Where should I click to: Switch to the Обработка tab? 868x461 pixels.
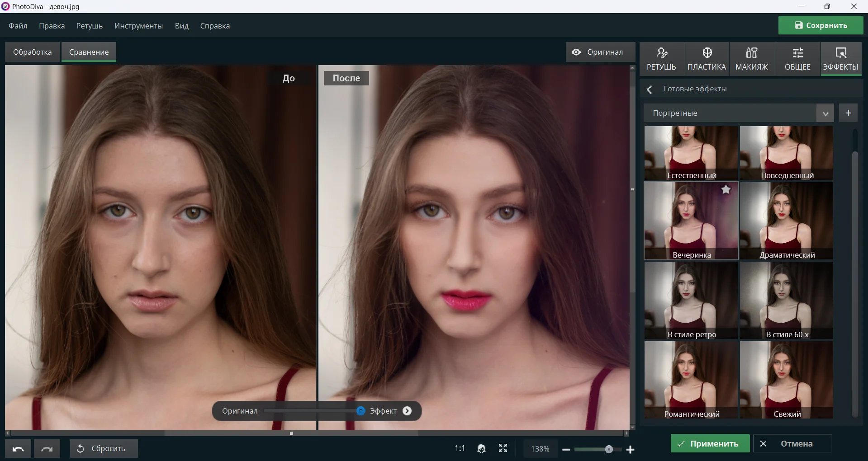32,52
